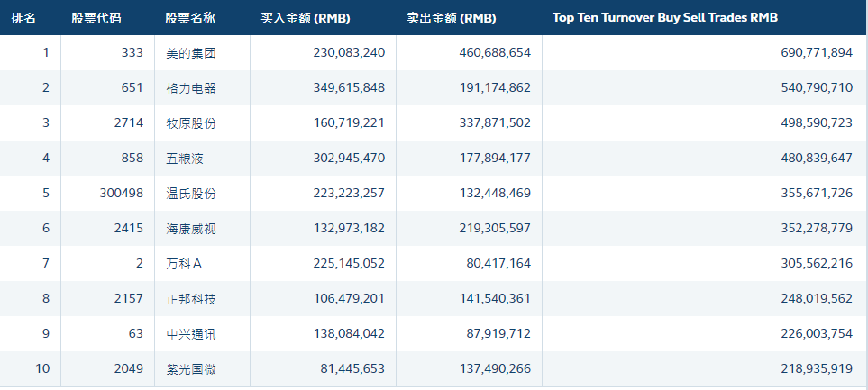Click turnover total 690,771,894
The image size is (868, 390).
(816, 53)
